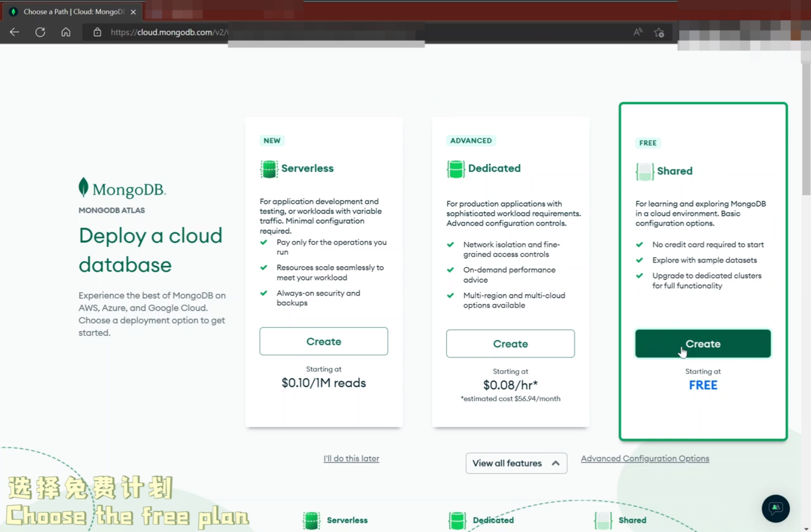Create a Dedicated cluster
Screen dimensions: 811x532
point(510,343)
